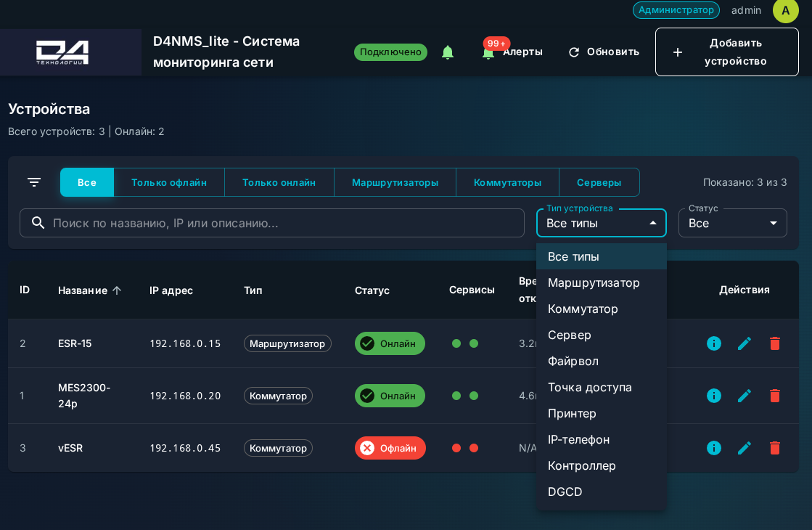Viewport: 812px width, 530px height.
Task: Click IP 192.168.0.20 cell
Action: pyautogui.click(x=185, y=396)
